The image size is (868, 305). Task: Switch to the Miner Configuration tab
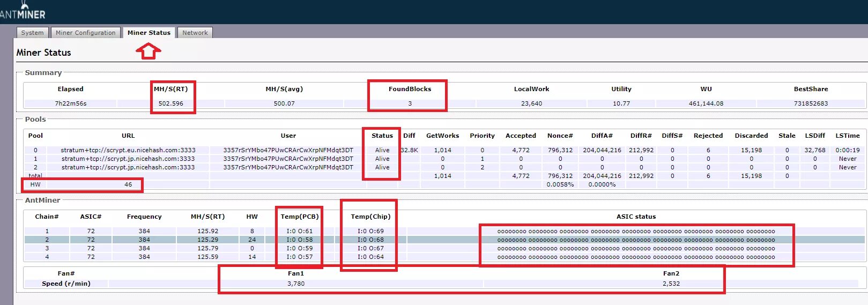86,33
